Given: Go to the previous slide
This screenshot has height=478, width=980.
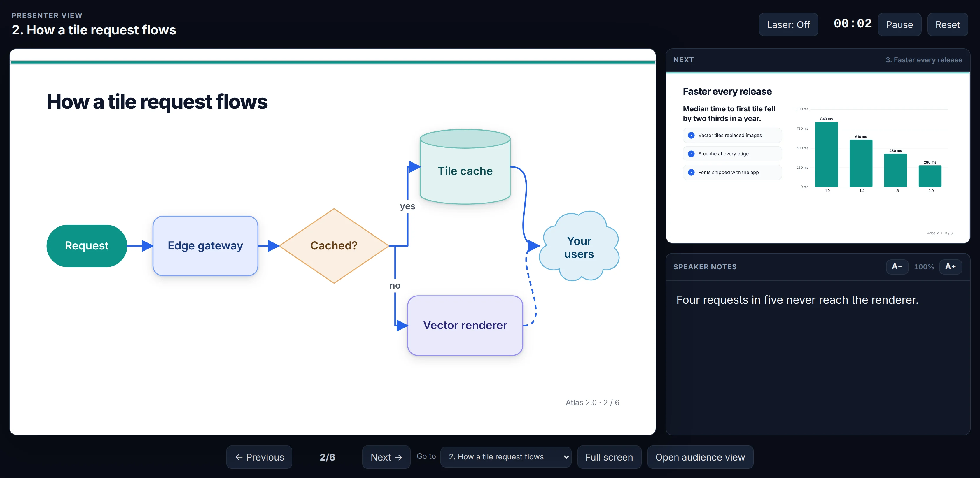Looking at the screenshot, I should 259,457.
